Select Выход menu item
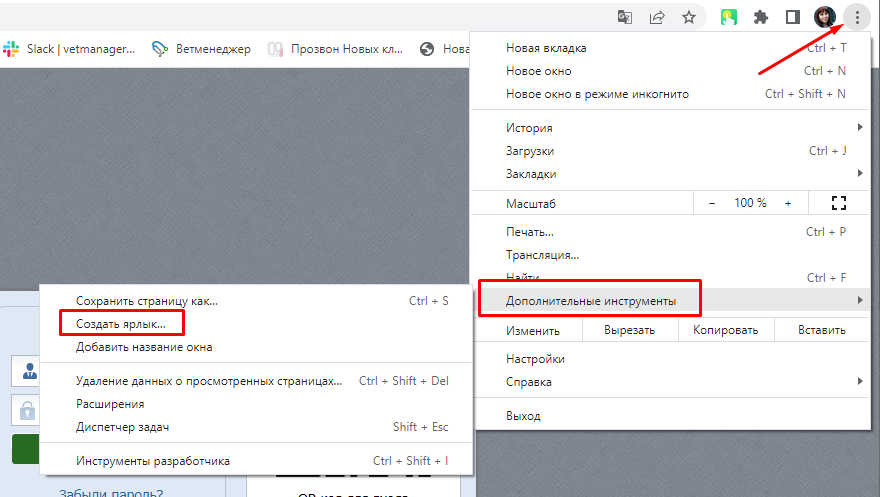Screen dimensions: 880x497 [x=671, y=416]
